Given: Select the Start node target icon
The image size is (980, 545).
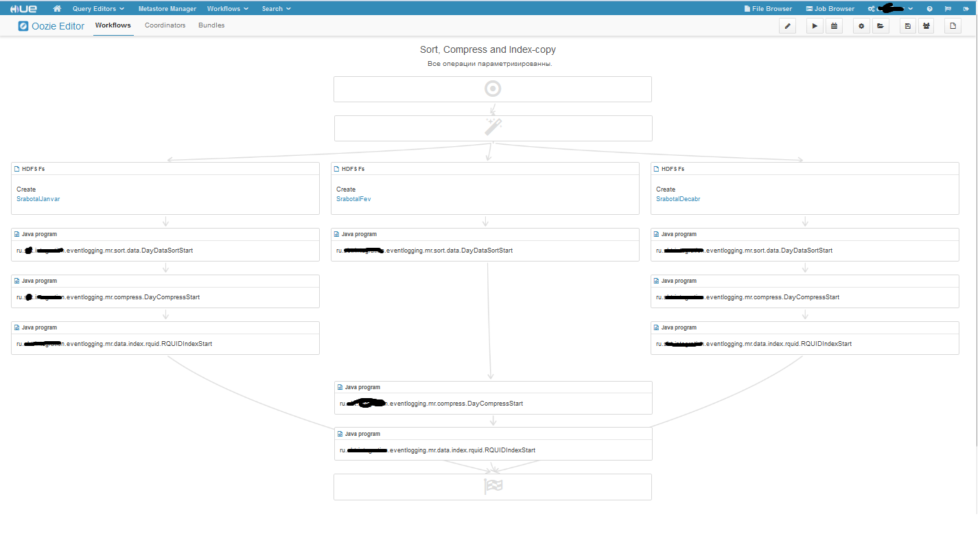Looking at the screenshot, I should pyautogui.click(x=493, y=89).
